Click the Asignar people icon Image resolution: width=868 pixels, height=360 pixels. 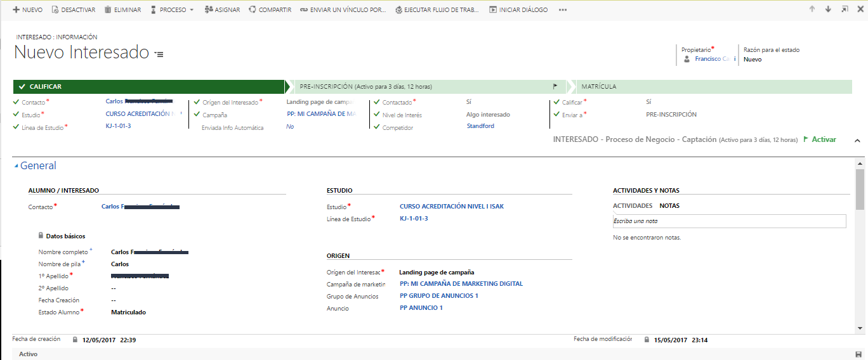[208, 10]
